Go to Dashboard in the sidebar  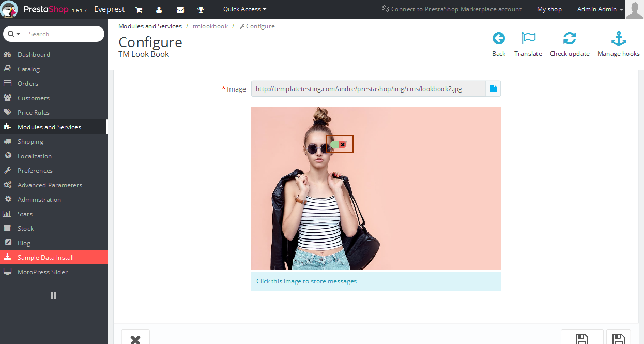point(54,54)
